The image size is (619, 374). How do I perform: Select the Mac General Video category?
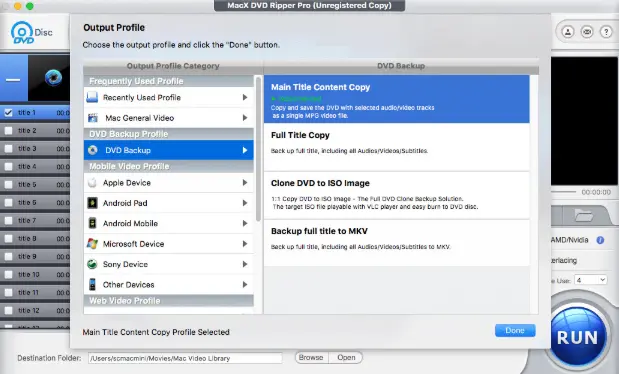coord(169,118)
